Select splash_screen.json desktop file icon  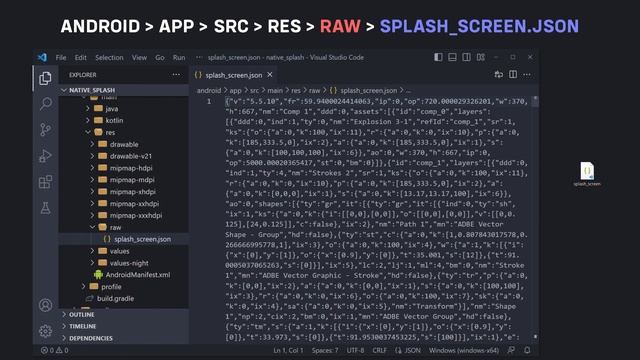587,174
